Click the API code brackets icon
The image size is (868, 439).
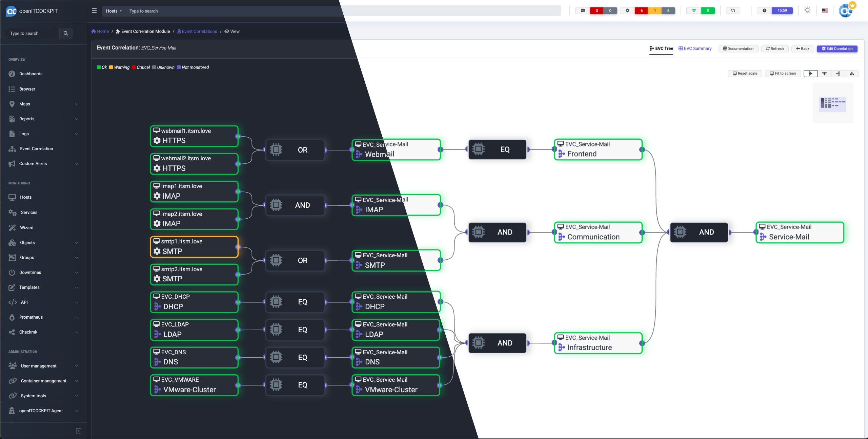(x=13, y=302)
